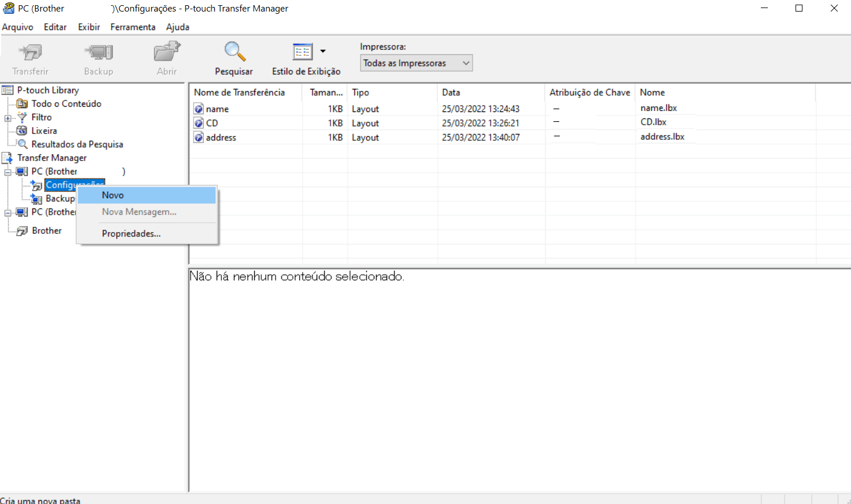Select the Transfer Manager tree node
Image resolution: width=851 pixels, height=504 pixels.
52,158
